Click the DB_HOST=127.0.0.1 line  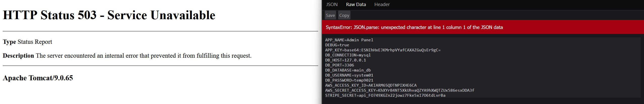[345, 60]
